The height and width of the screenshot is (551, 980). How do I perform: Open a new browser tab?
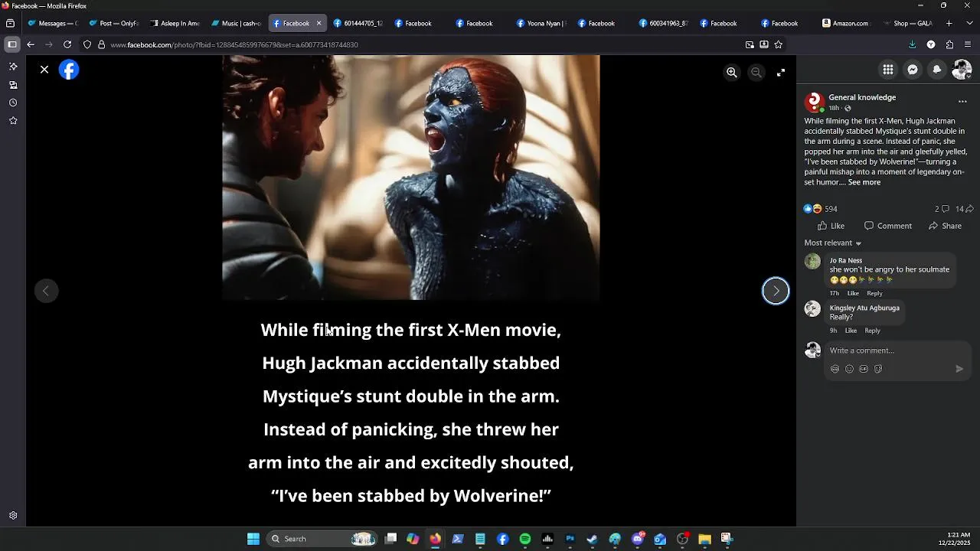click(949, 23)
